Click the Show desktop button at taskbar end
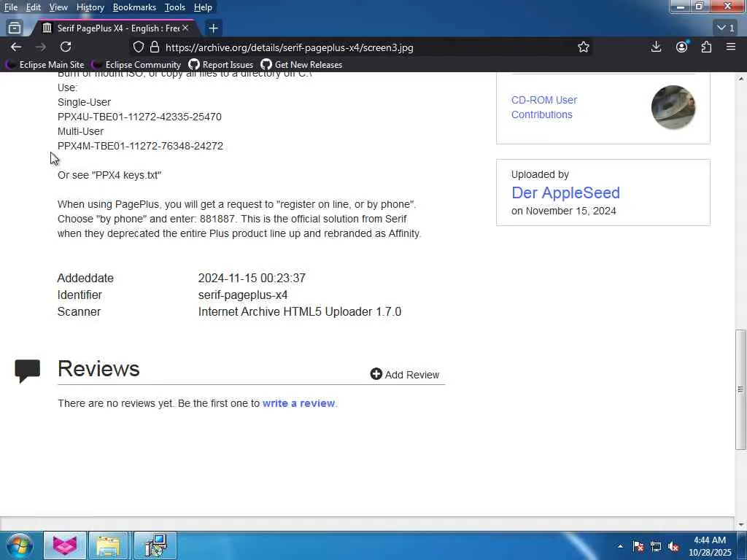The height and width of the screenshot is (560, 747). 743,545
